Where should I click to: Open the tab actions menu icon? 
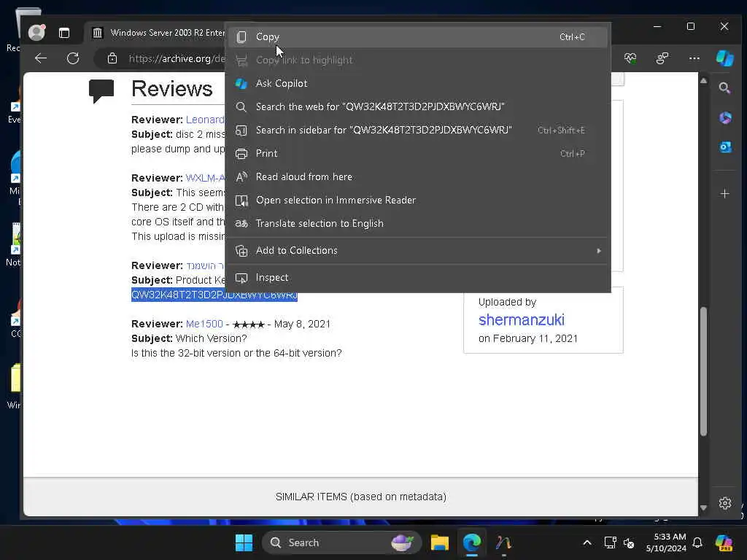point(64,32)
